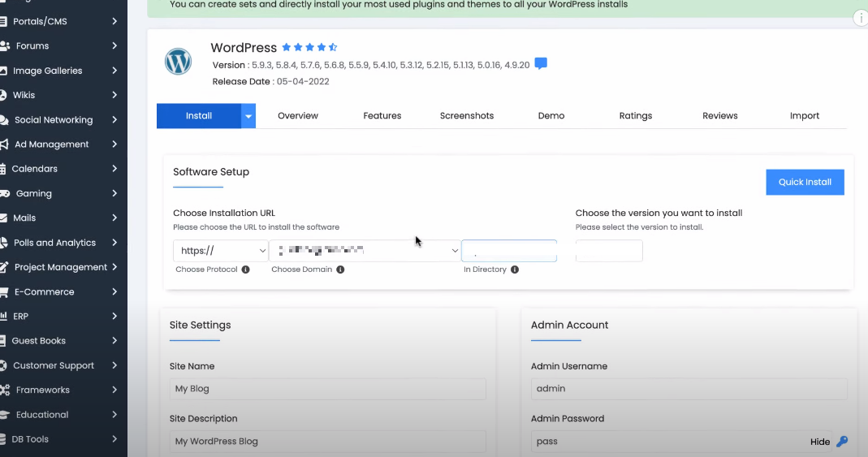Click the Mails envelope icon

coord(3,218)
